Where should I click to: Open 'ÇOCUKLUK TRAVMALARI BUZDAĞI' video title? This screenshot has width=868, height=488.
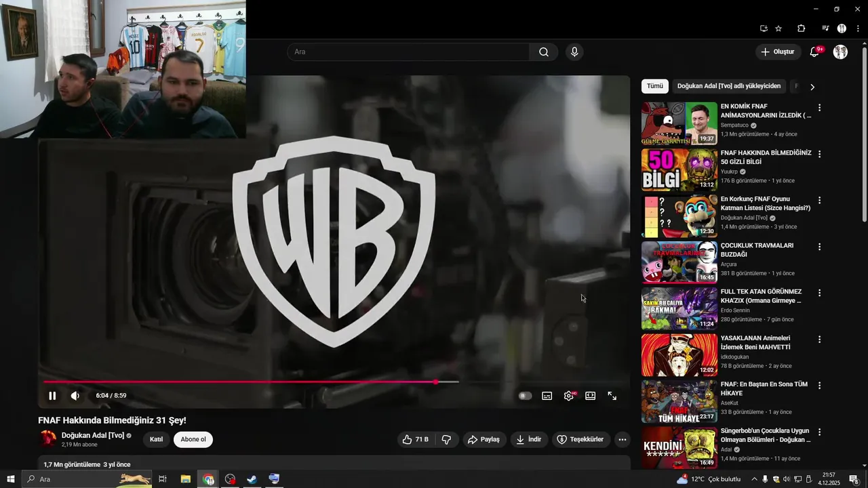757,249
